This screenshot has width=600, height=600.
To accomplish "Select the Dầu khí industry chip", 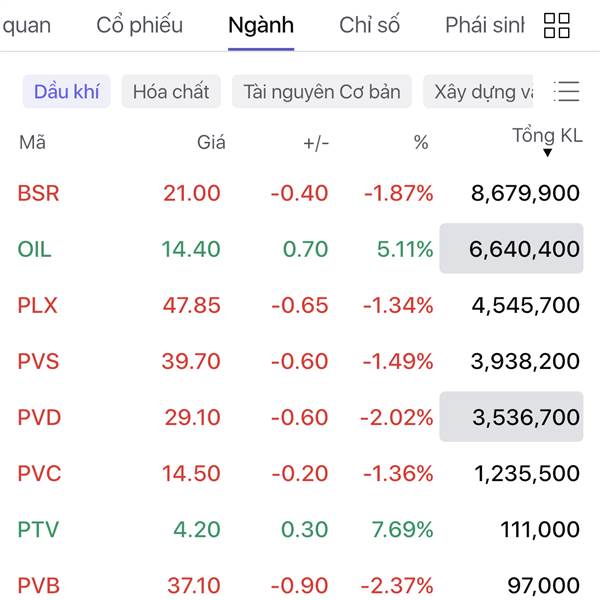I will tap(67, 92).
